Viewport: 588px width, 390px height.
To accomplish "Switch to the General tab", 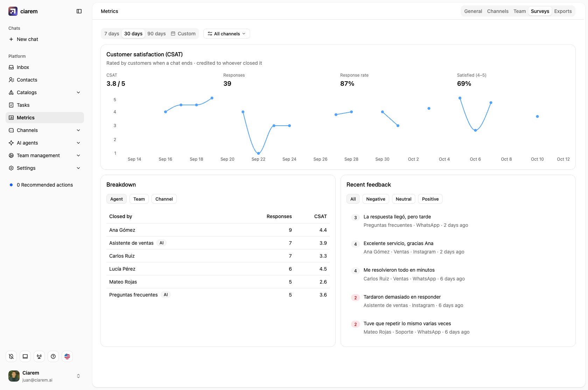I will click(473, 11).
